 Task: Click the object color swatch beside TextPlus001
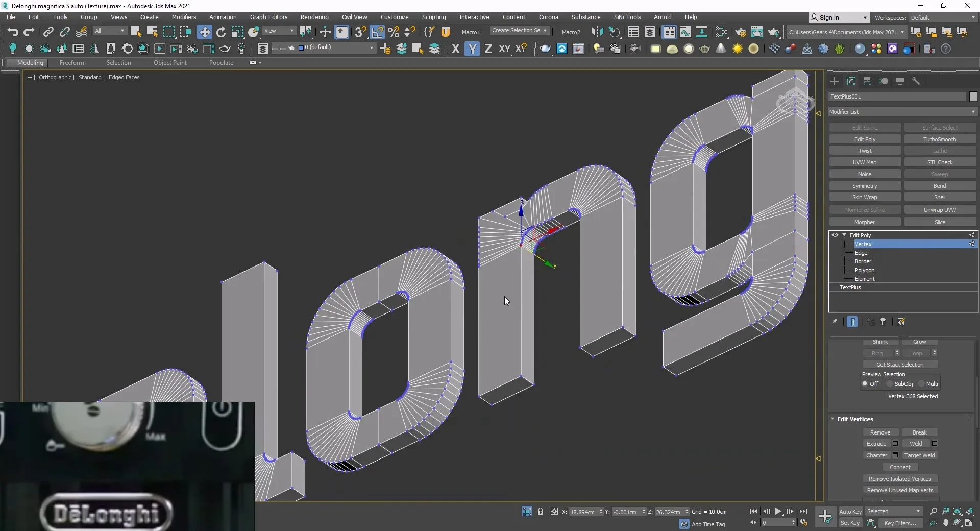973,96
